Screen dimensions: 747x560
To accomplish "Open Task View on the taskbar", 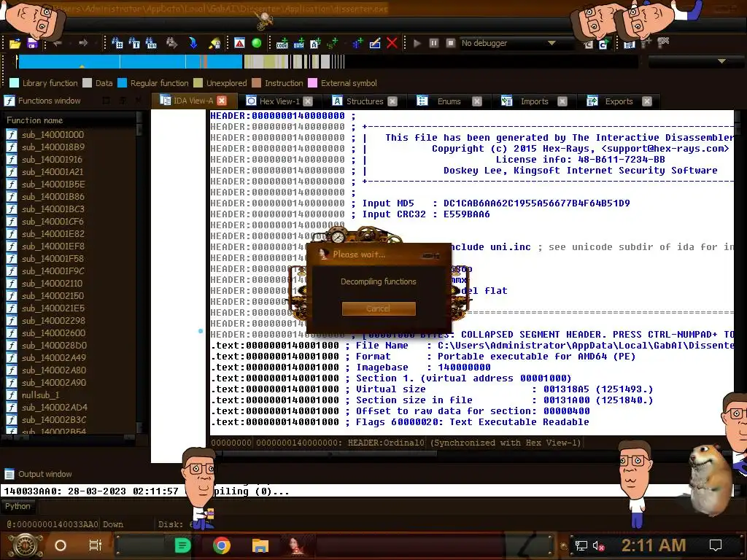I will [x=96, y=545].
